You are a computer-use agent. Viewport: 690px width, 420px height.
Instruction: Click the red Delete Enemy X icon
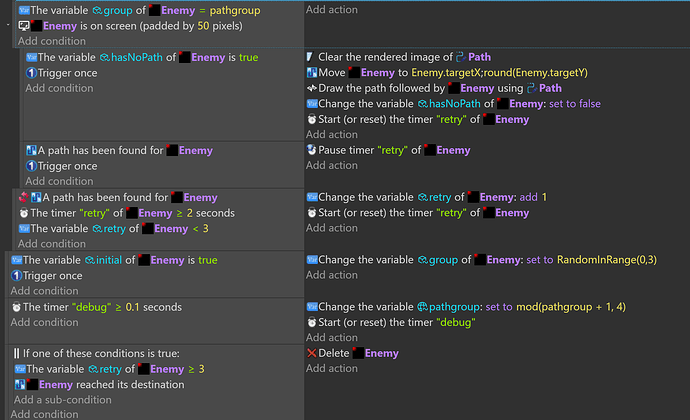click(311, 353)
